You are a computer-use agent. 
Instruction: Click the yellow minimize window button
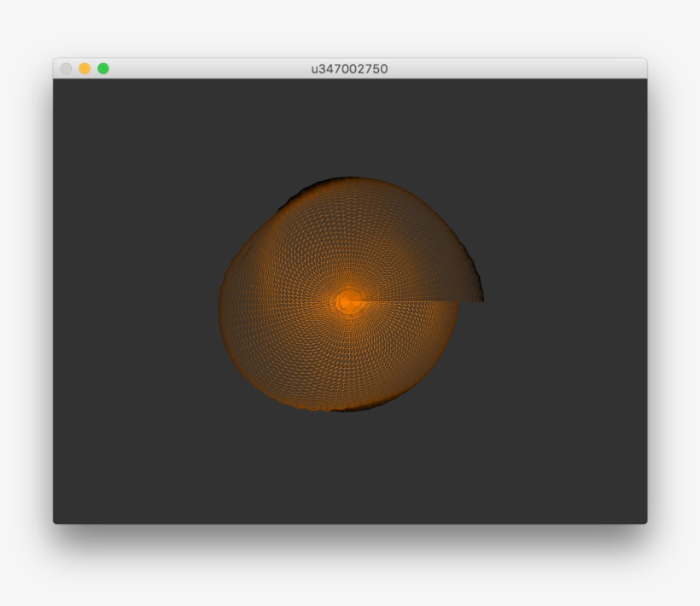[85, 67]
